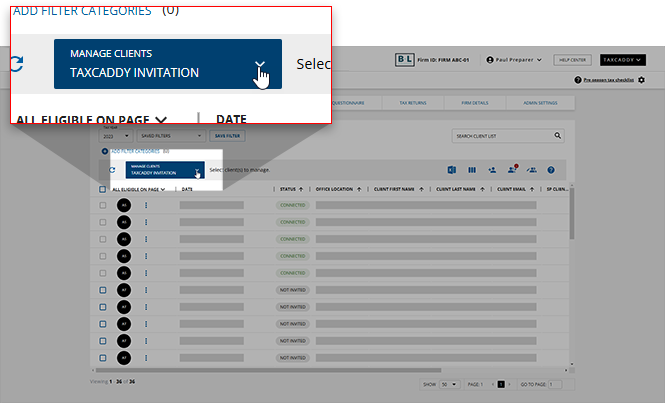Click the plus icon for filter categories
Viewport: 665px width, 403px height.
104,151
